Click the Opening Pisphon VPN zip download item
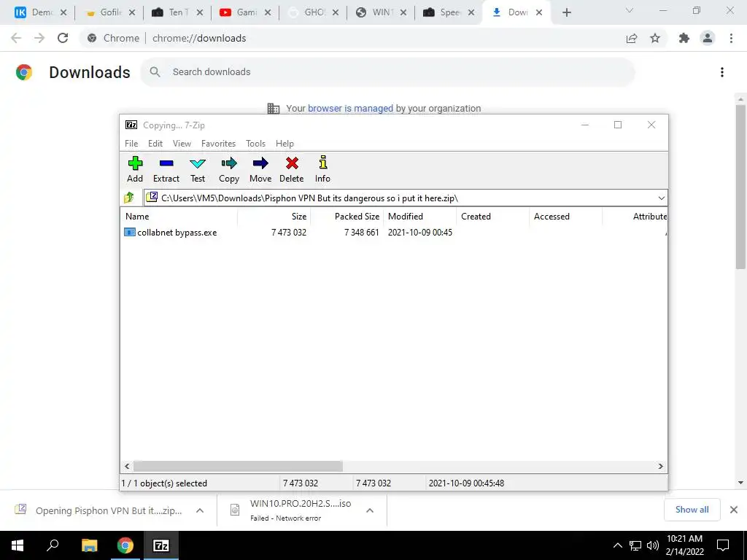The image size is (747, 560). tap(109, 510)
